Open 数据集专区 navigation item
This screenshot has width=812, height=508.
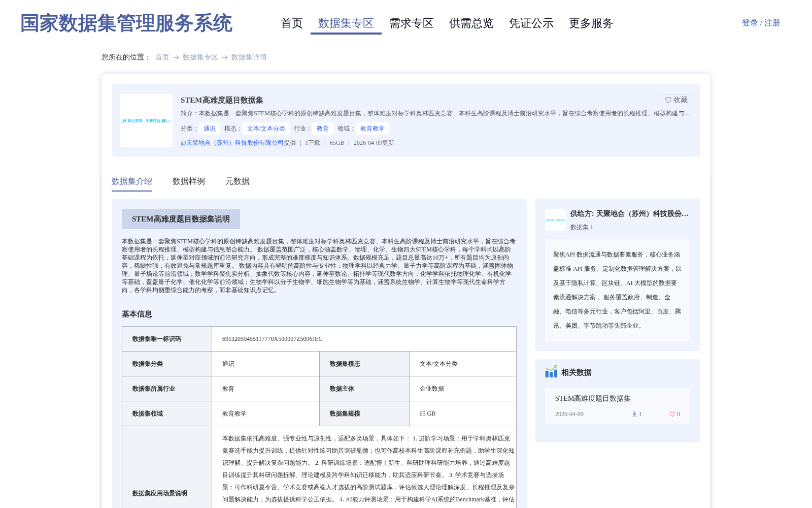point(346,23)
